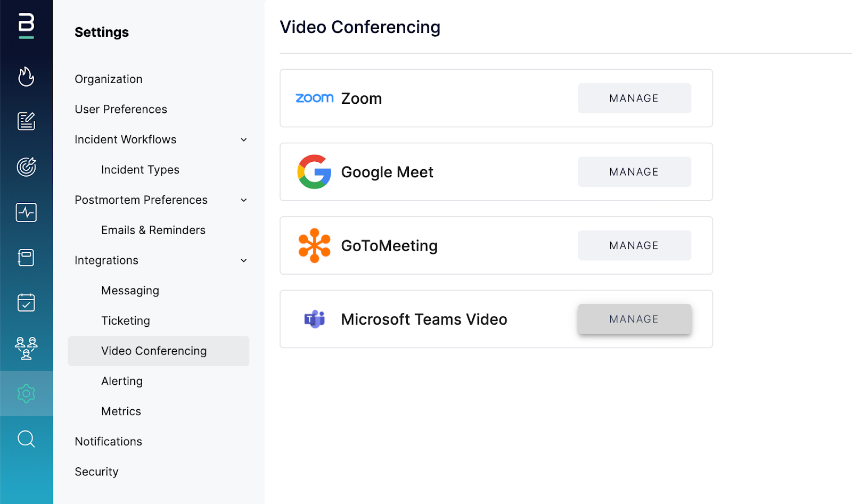The image size is (852, 504).
Task: Select Video Conferencing in settings menu
Action: click(x=159, y=351)
